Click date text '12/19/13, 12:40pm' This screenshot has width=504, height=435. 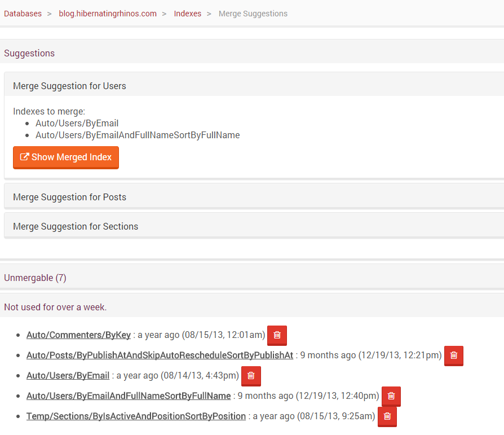[x=338, y=396]
